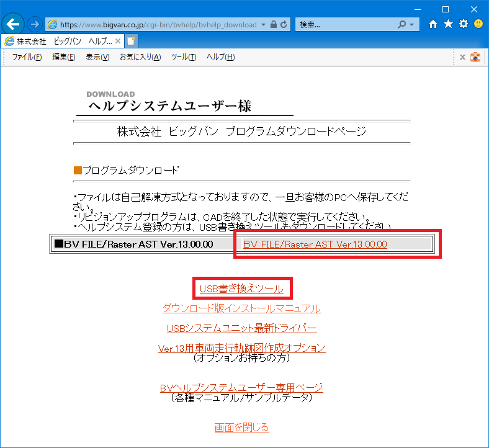This screenshot has height=448, width=489.
Task: Click the camera capture toolbar icon
Action: 475,57
